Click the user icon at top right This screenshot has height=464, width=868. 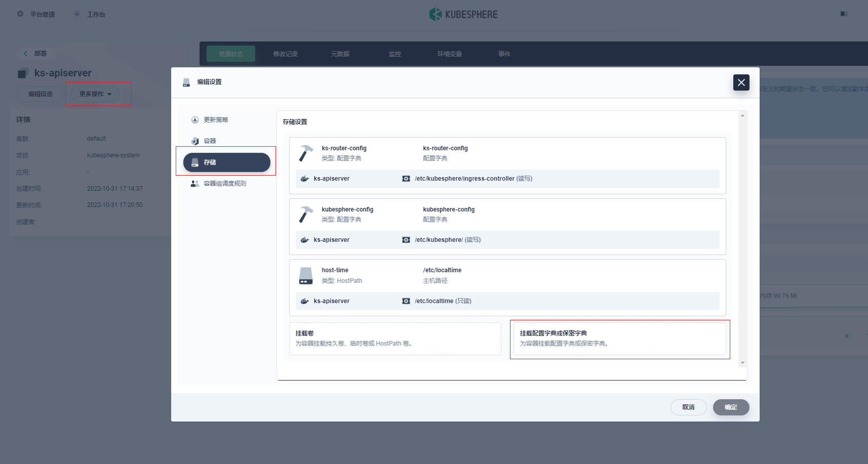(x=844, y=14)
